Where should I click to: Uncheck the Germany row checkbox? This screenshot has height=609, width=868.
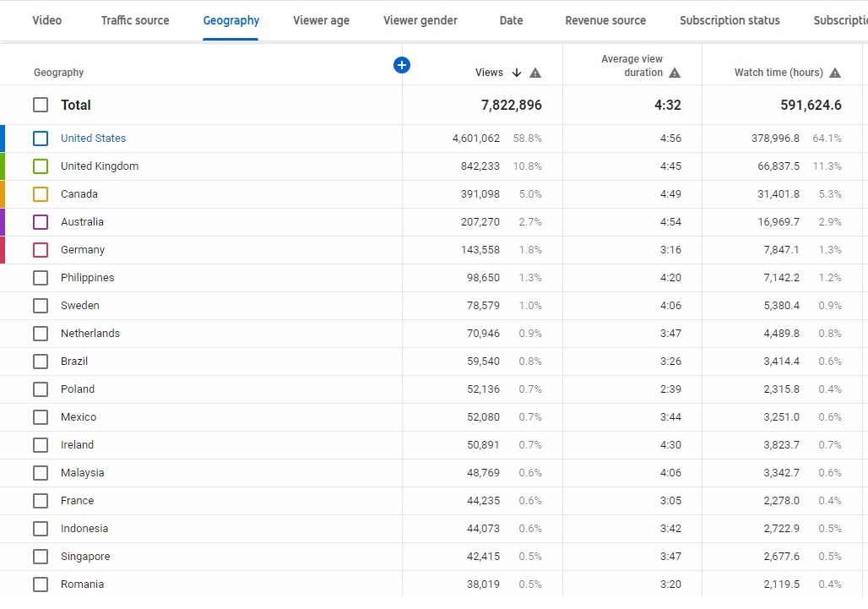pyautogui.click(x=41, y=250)
